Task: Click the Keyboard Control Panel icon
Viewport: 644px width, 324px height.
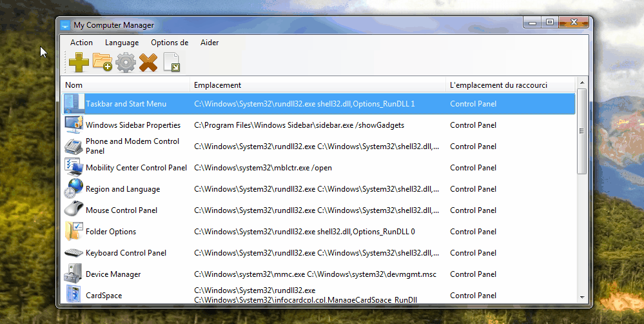Action: pos(74,252)
